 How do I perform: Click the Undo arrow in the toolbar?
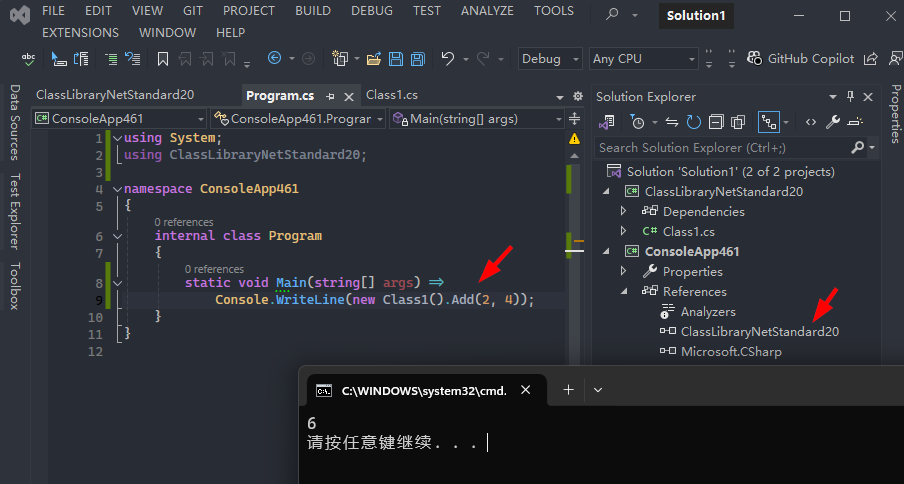click(x=448, y=59)
